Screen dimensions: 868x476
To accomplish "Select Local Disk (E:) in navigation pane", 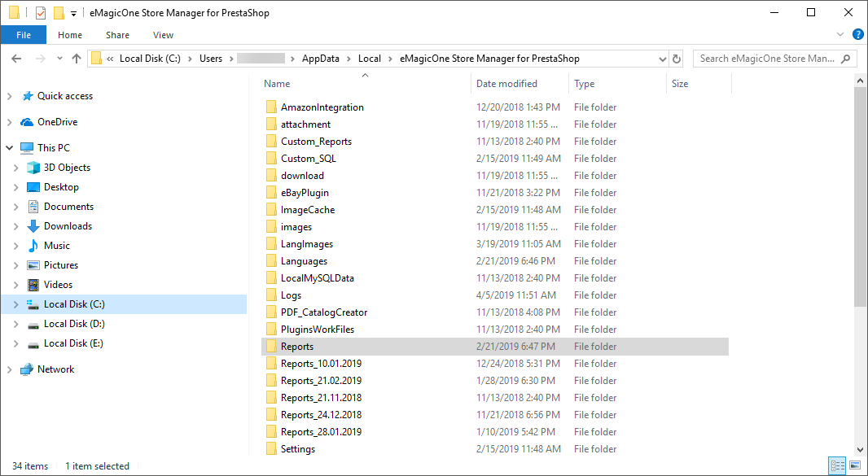I will click(73, 343).
